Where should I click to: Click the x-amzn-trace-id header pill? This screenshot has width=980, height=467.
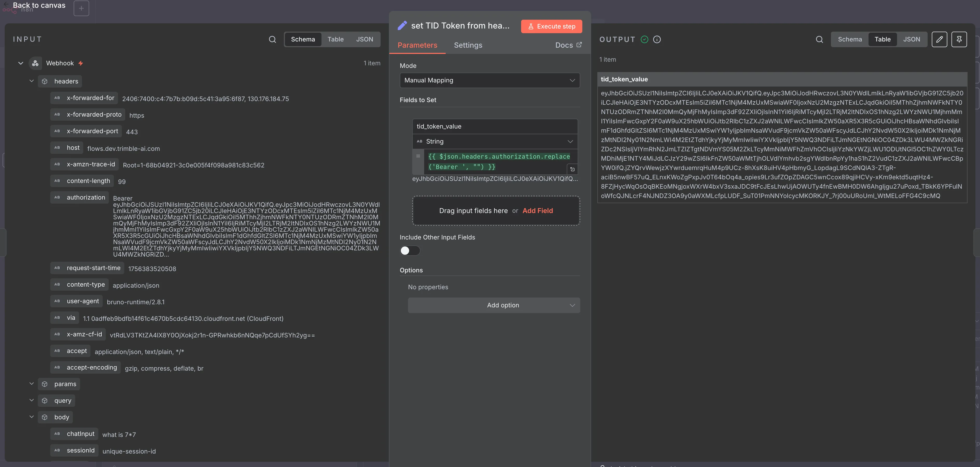85,164
